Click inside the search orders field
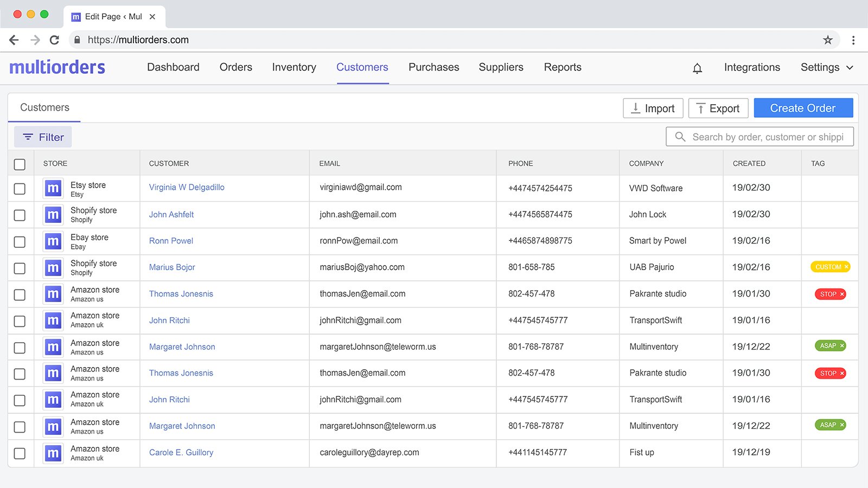The width and height of the screenshot is (868, 488). (759, 137)
